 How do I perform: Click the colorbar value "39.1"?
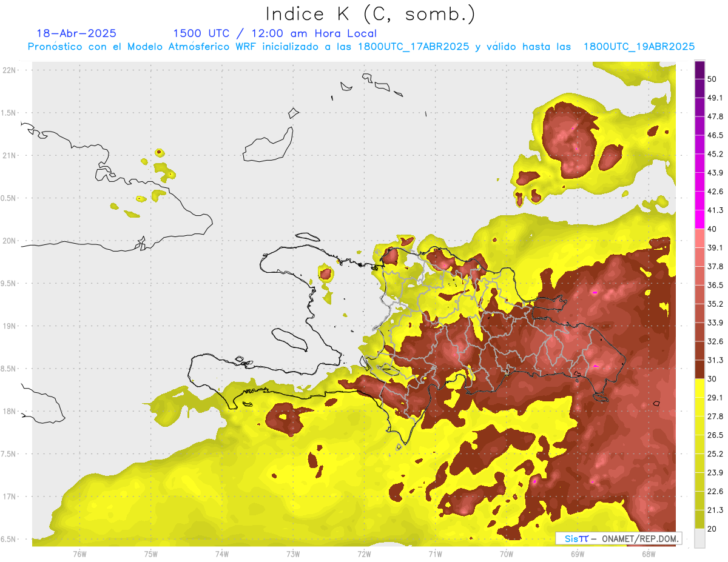(715, 247)
